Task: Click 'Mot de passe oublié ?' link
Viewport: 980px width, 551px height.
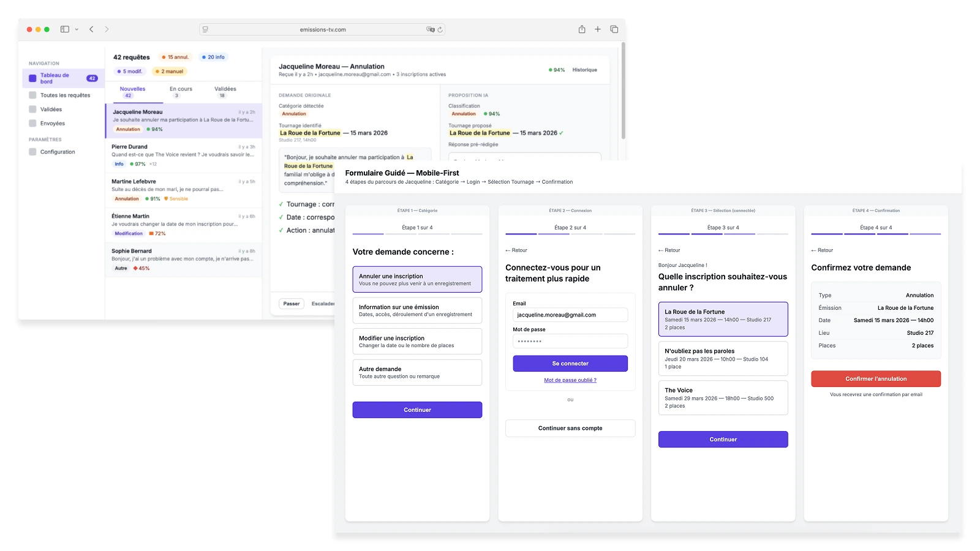Action: click(570, 380)
